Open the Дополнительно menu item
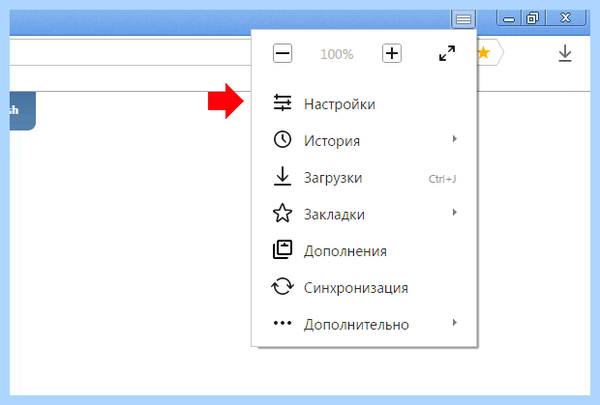The height and width of the screenshot is (405, 600). click(364, 324)
